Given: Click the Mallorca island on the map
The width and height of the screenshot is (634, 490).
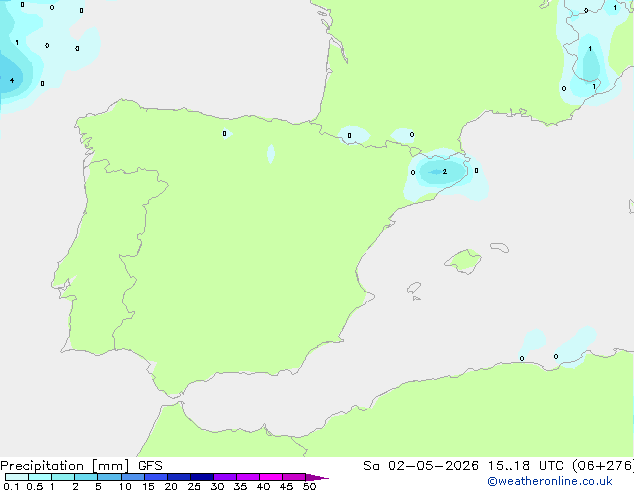Looking at the screenshot, I should coord(464,261).
